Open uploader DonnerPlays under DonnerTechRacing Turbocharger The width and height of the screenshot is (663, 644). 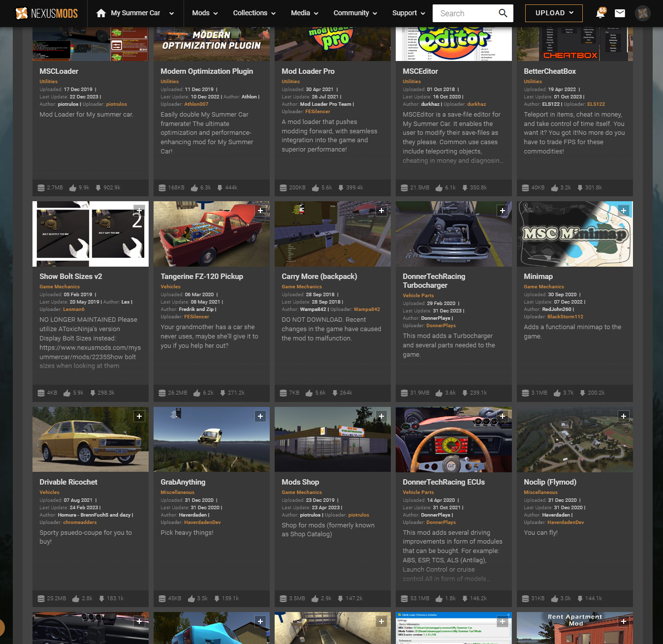(x=441, y=326)
